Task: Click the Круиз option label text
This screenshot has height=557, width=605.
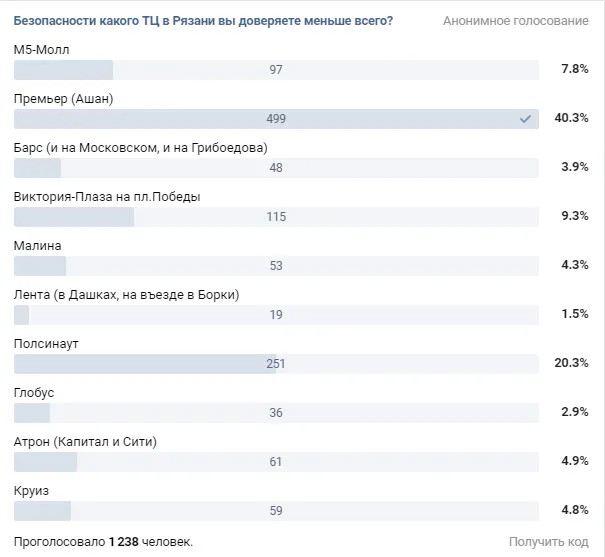Action: (31, 491)
